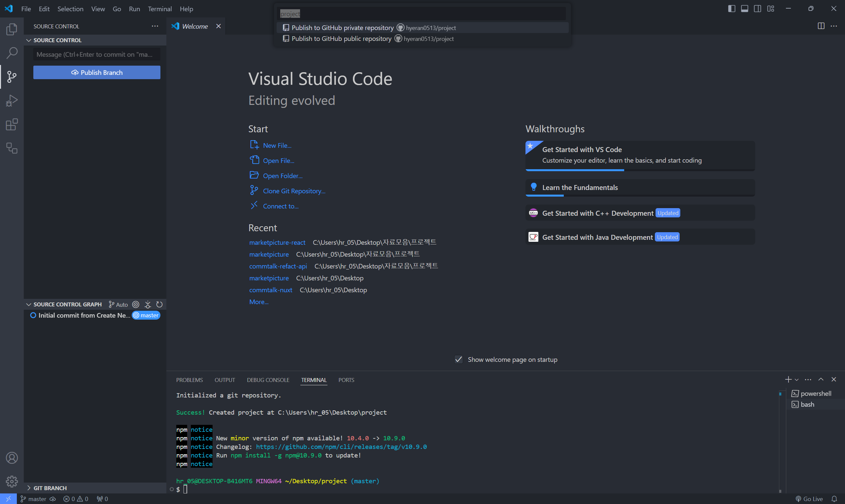845x504 pixels.
Task: Close the Welcome tab
Action: click(219, 26)
